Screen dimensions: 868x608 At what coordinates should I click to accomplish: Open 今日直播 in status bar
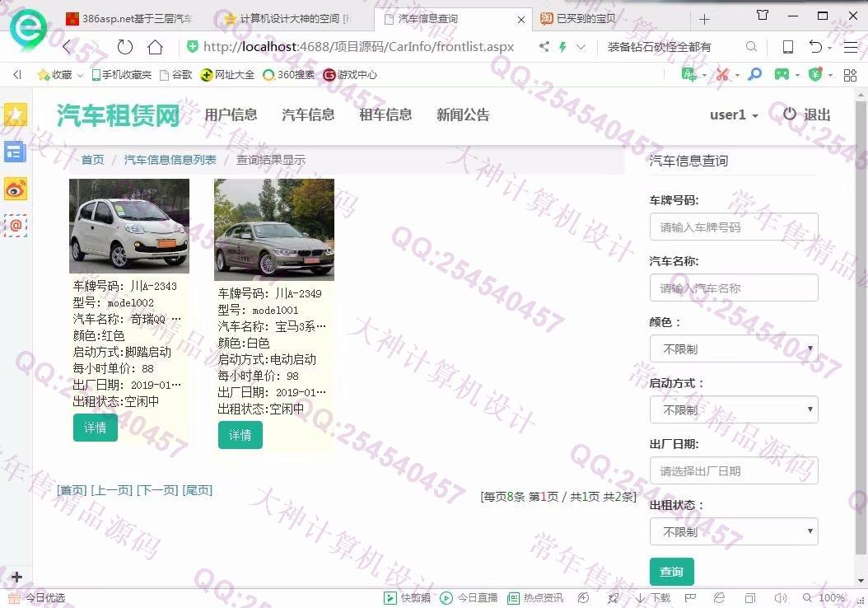tap(469, 598)
